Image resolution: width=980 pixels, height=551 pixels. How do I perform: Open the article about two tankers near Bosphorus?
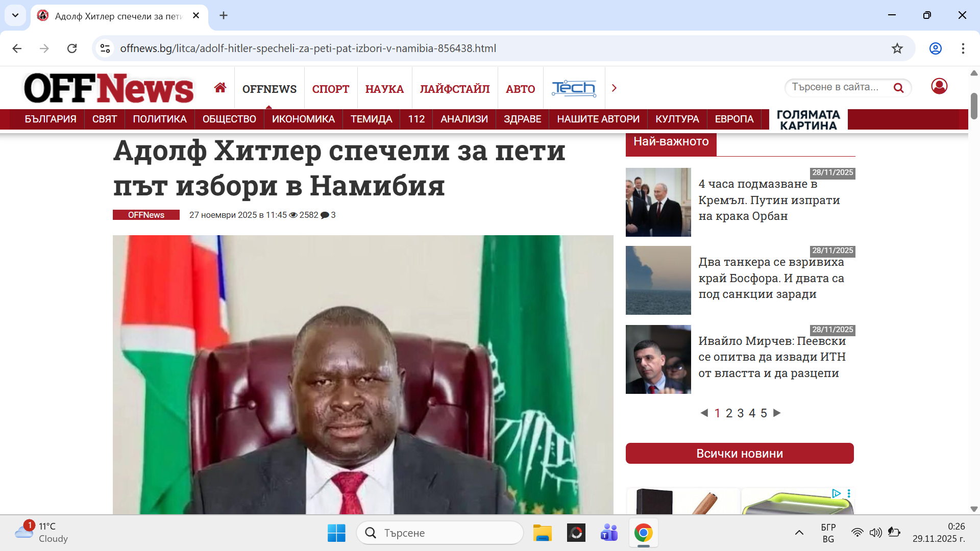tap(771, 278)
